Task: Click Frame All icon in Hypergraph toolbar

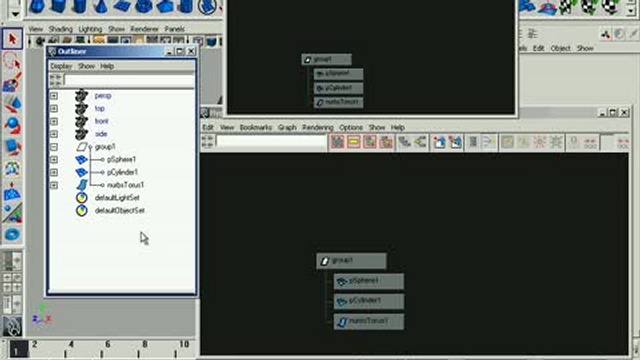Action: 337,142
